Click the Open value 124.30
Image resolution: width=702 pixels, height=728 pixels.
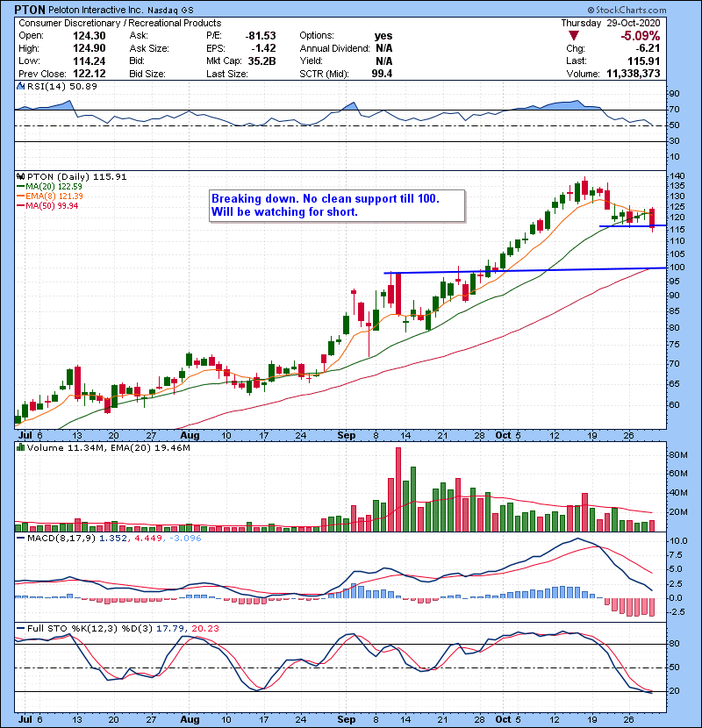click(x=90, y=36)
